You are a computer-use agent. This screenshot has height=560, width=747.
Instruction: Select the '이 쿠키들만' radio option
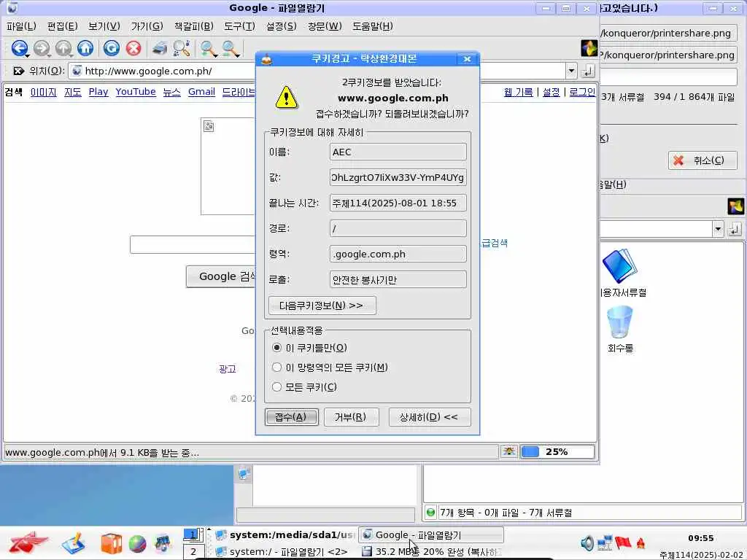pos(276,348)
